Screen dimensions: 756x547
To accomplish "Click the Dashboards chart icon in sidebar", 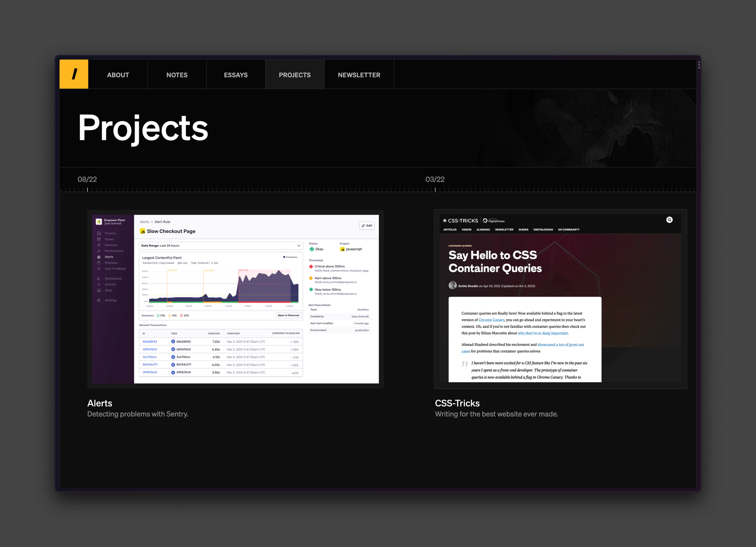I will pyautogui.click(x=99, y=278).
